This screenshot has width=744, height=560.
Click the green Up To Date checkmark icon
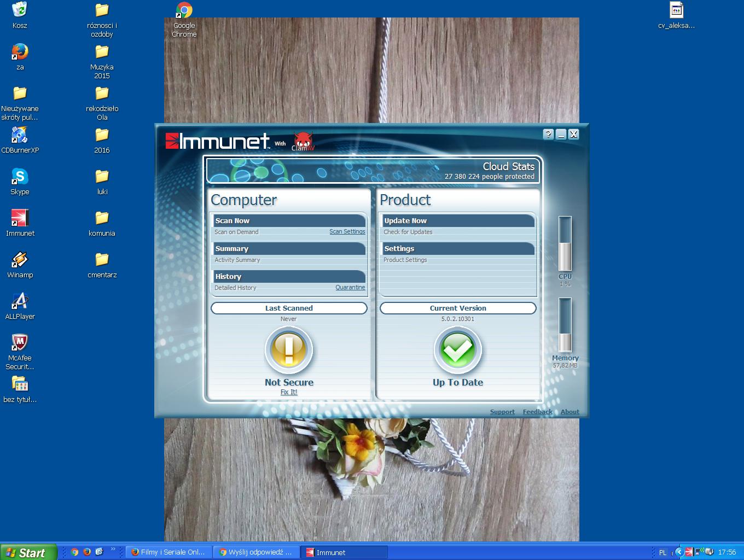457,350
